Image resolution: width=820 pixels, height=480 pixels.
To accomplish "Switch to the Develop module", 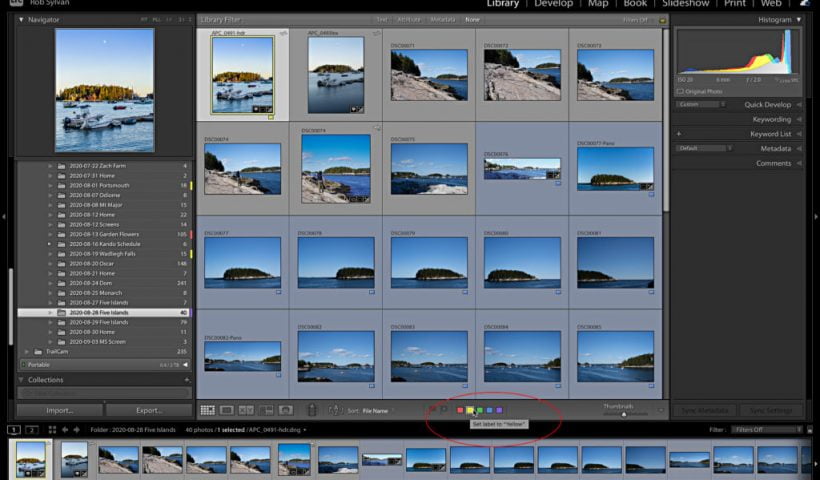I will (x=553, y=4).
